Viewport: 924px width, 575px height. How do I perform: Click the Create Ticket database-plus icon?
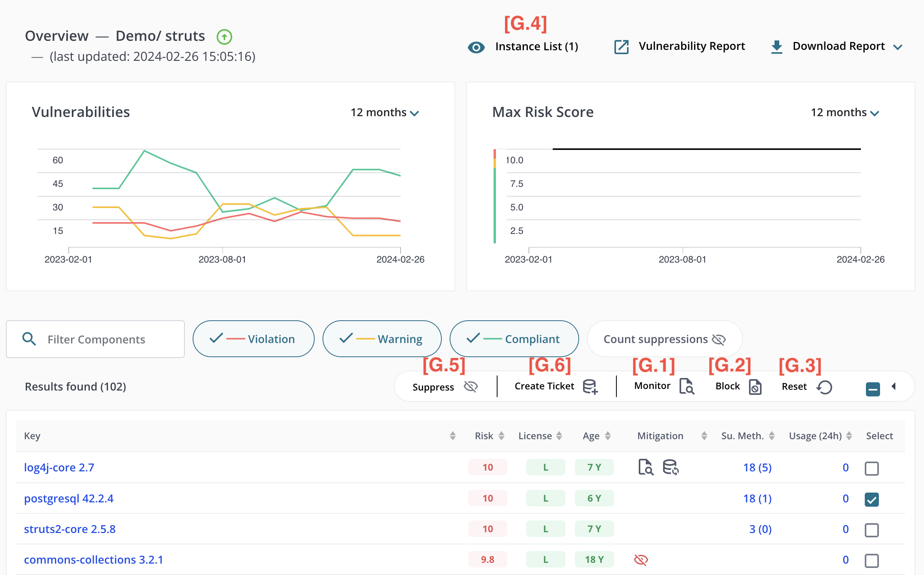590,387
